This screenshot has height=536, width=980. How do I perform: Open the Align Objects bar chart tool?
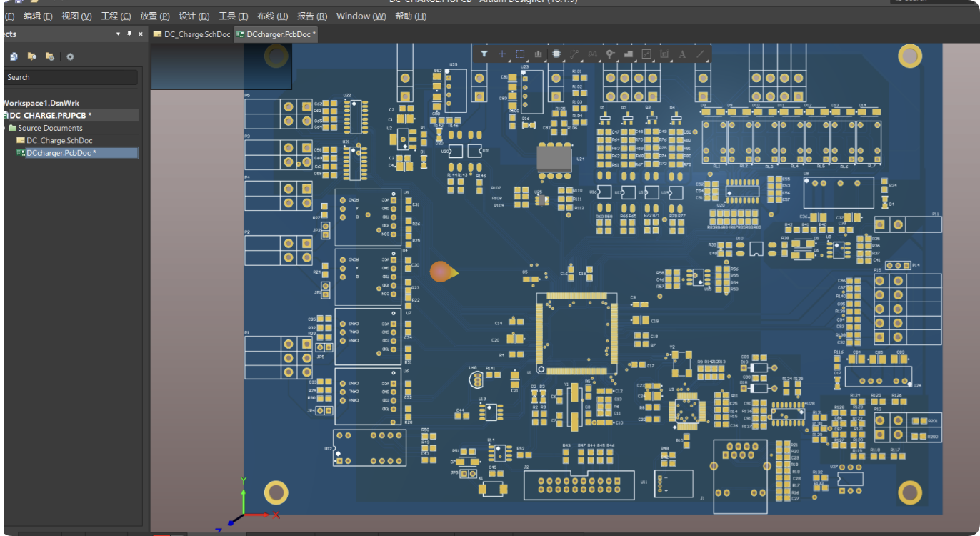pyautogui.click(x=538, y=54)
